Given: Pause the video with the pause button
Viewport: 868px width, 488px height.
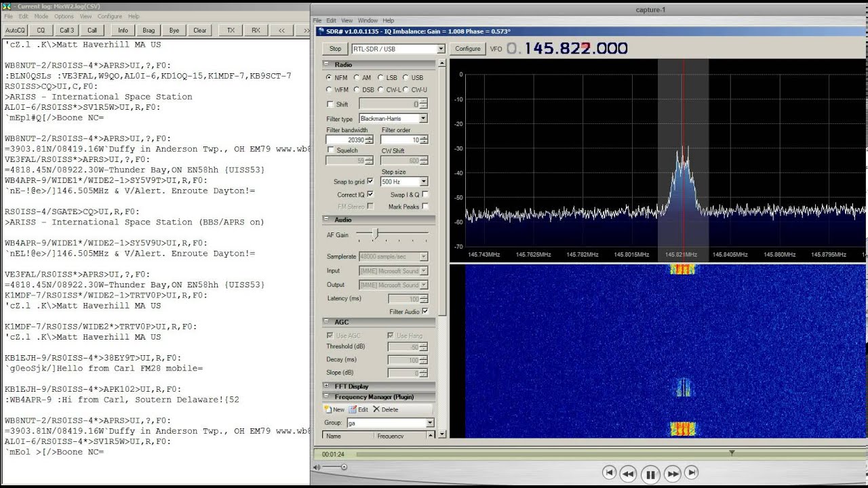Looking at the screenshot, I should [650, 474].
